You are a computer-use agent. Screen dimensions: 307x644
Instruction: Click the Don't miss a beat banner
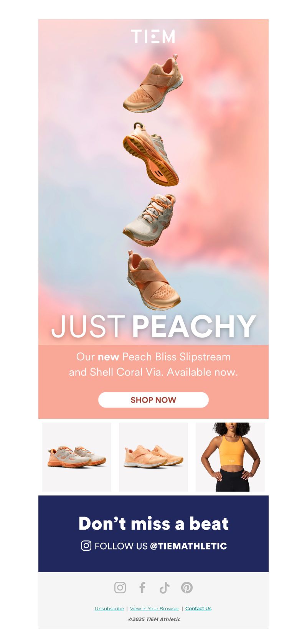pos(153,534)
